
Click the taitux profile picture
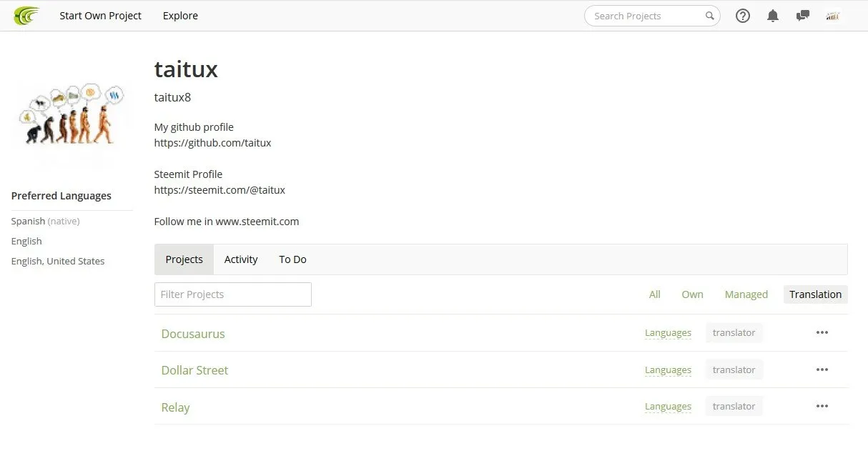(x=71, y=114)
